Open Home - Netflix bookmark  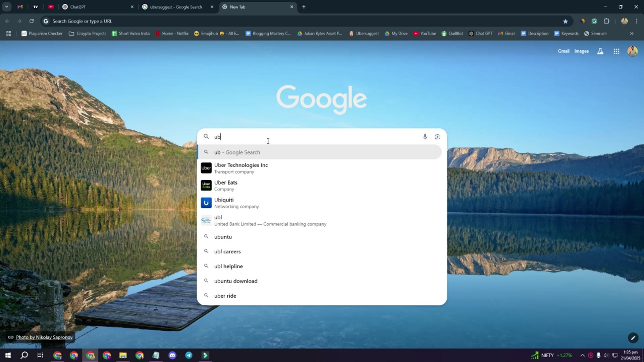(x=172, y=34)
